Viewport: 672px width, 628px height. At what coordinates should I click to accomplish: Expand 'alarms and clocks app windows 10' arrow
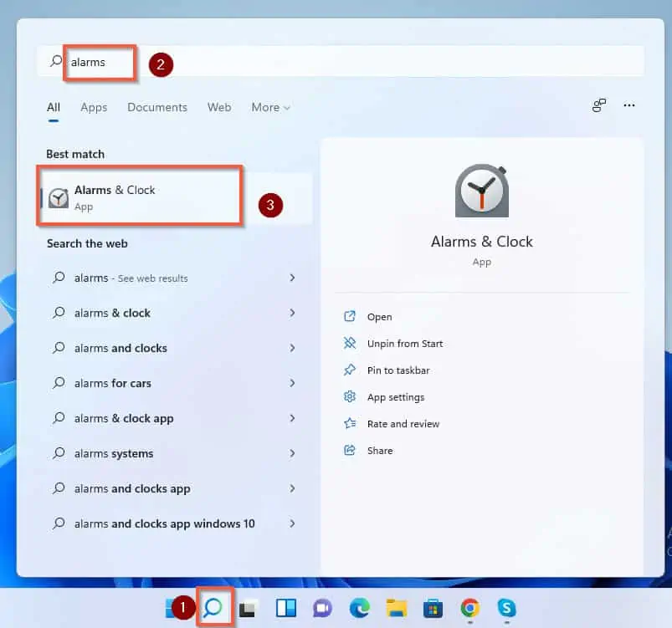click(x=292, y=523)
